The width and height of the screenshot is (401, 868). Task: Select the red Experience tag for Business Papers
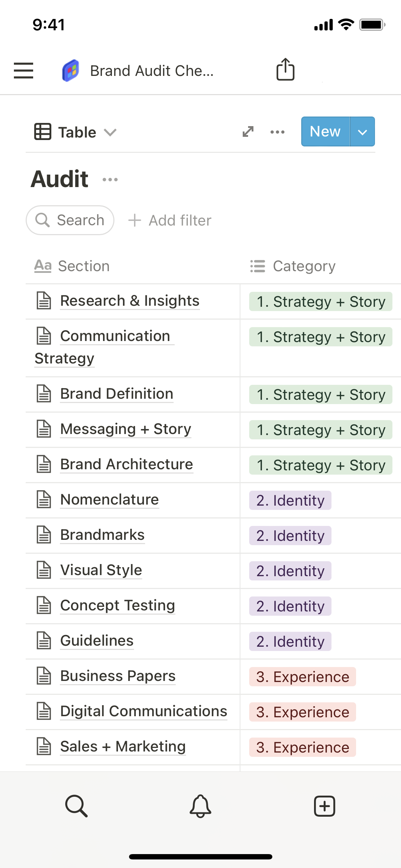pyautogui.click(x=302, y=677)
